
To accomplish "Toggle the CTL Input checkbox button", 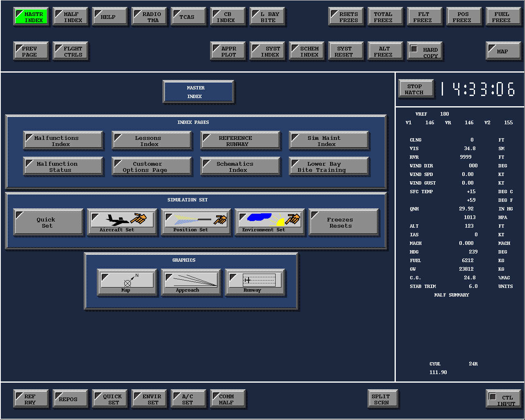I will [504, 399].
